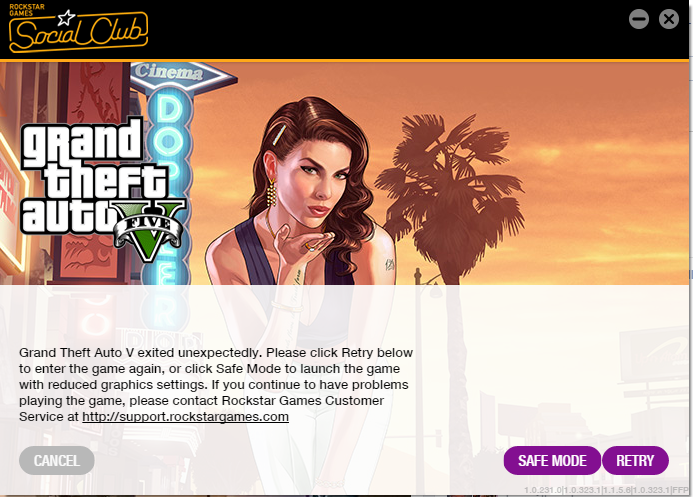Image resolution: width=693 pixels, height=497 pixels.
Task: Click the green FIVE V emblem
Action: pos(149,230)
